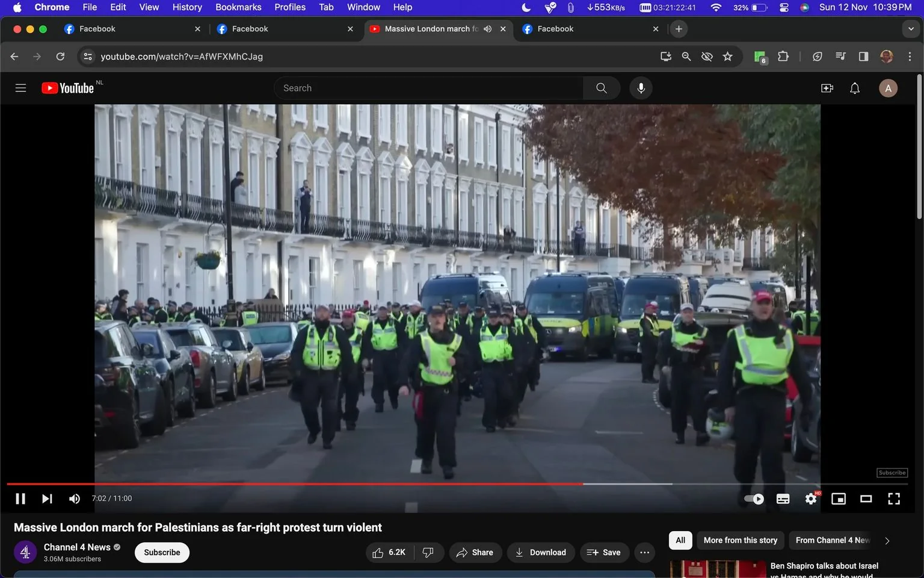The width and height of the screenshot is (924, 578).
Task: Click the Channel 4 News avatar
Action: pyautogui.click(x=25, y=552)
